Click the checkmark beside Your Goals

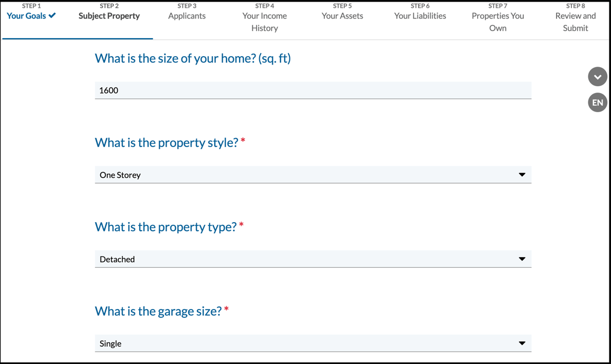click(52, 16)
